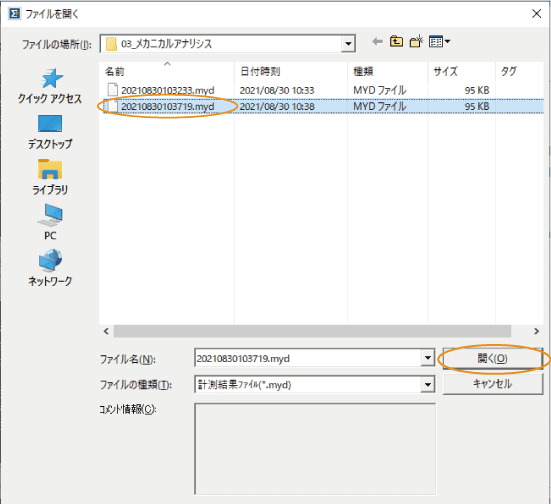Image resolution: width=551 pixels, height=504 pixels.
Task: Select file 20210830103233.myd
Action: click(x=168, y=90)
